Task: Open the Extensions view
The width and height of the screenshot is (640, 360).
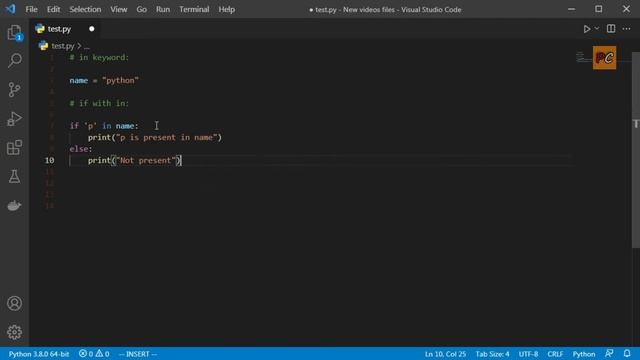Action: point(14,147)
